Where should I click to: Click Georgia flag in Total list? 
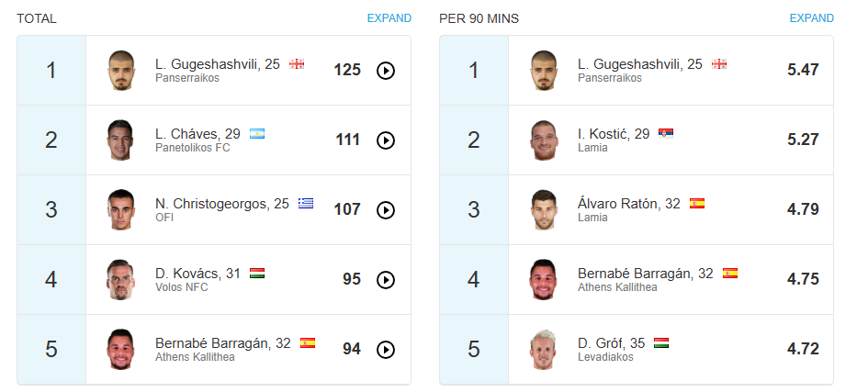(297, 64)
